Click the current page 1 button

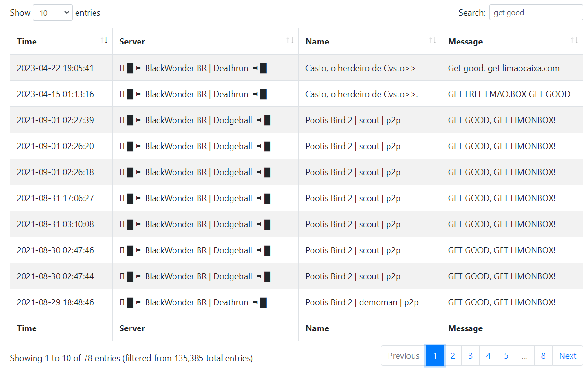pos(435,356)
